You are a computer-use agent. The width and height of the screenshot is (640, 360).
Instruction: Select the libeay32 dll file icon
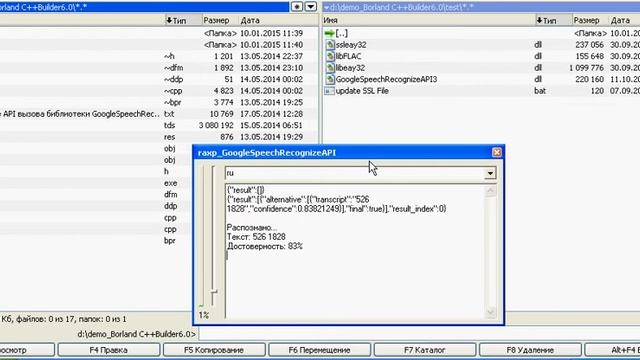330,68
